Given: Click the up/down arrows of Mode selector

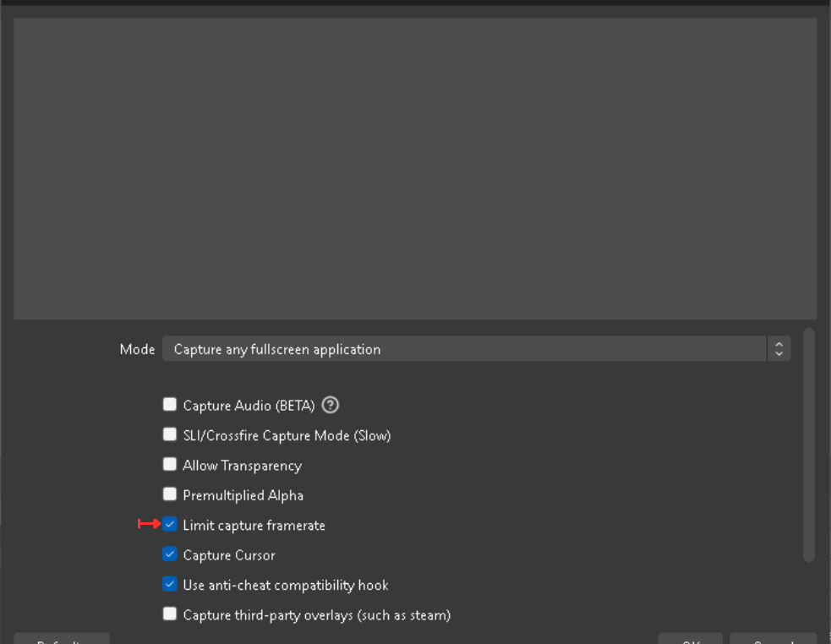Looking at the screenshot, I should (779, 349).
